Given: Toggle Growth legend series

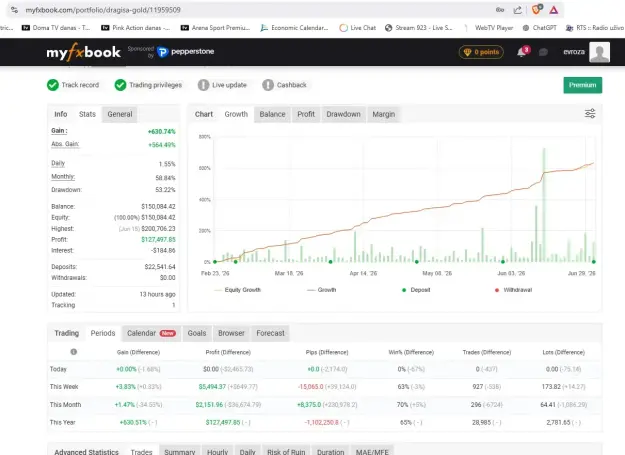Looking at the screenshot, I should [322, 290].
